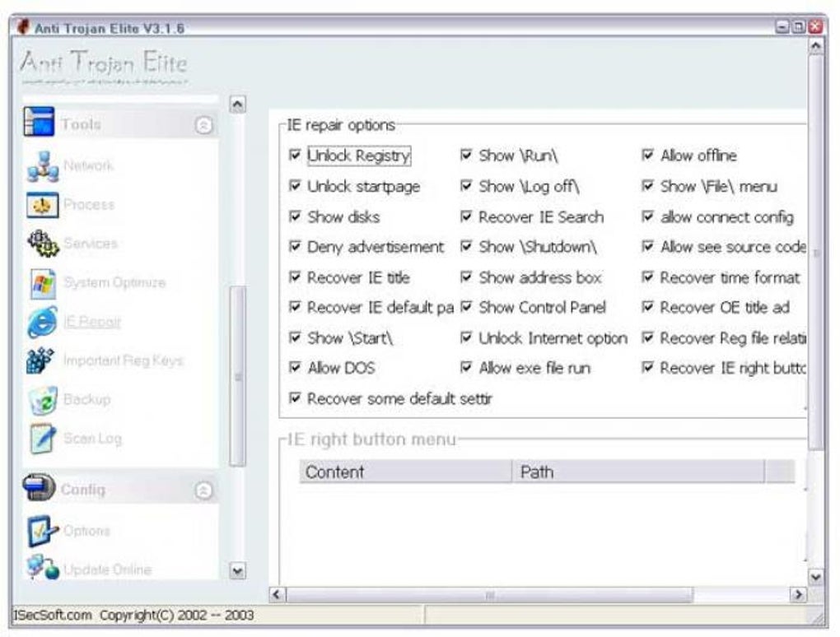Select Services in the sidebar
Screen dimensions: 840x637
tap(91, 244)
